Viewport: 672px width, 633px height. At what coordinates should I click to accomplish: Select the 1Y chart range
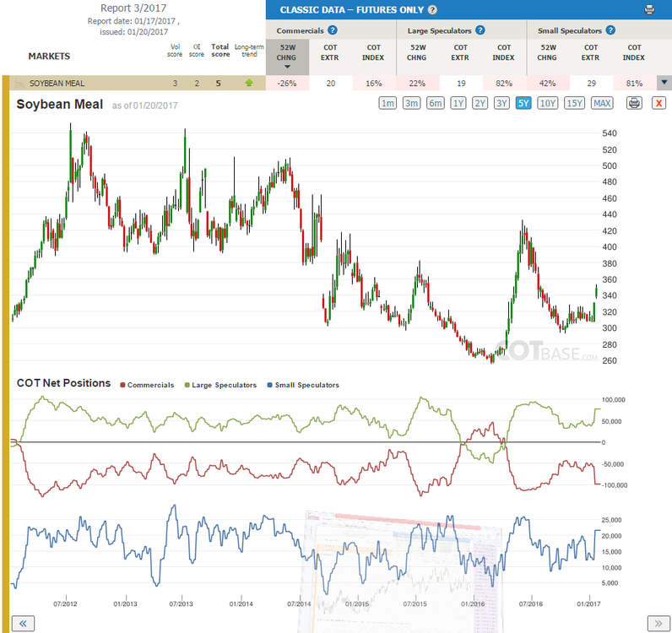(x=458, y=103)
